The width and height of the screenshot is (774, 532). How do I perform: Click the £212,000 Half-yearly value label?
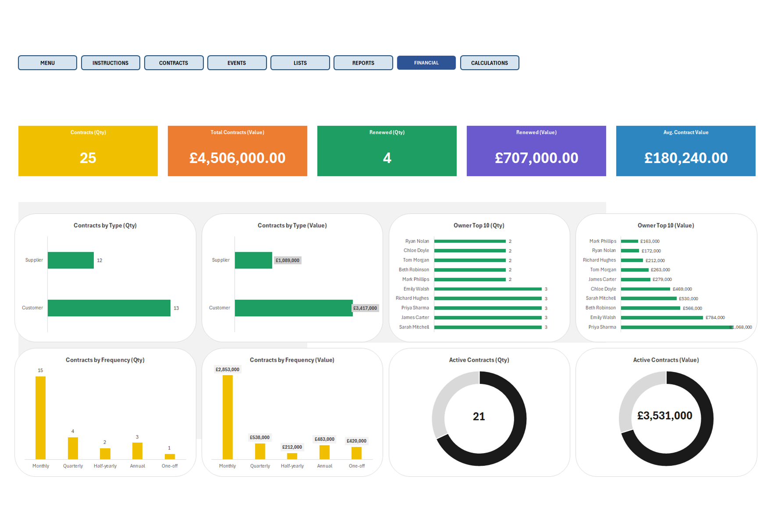click(292, 447)
